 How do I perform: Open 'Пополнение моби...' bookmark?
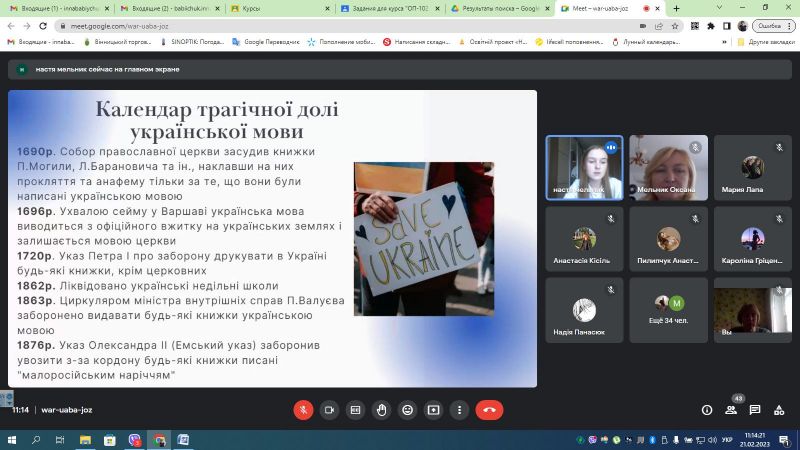[341, 42]
